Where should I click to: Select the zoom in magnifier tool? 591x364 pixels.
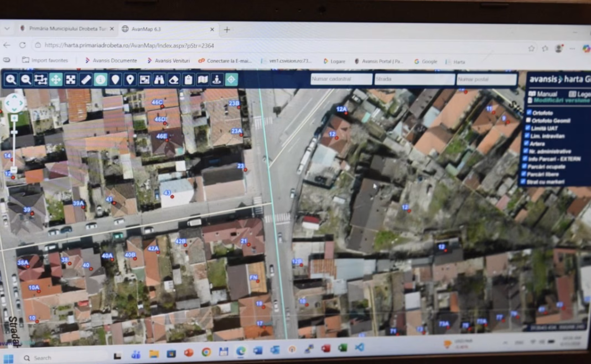click(x=11, y=80)
